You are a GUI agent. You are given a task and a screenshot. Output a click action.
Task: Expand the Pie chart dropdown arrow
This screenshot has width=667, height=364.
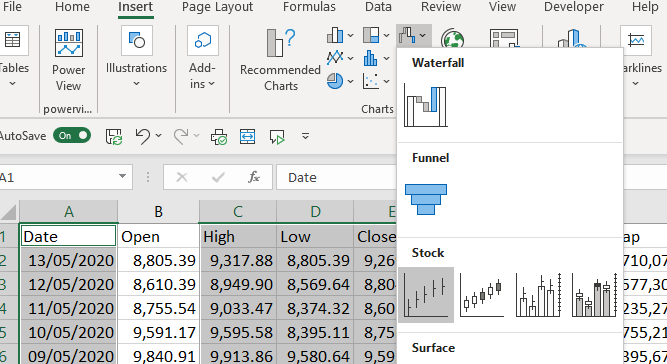click(x=351, y=81)
